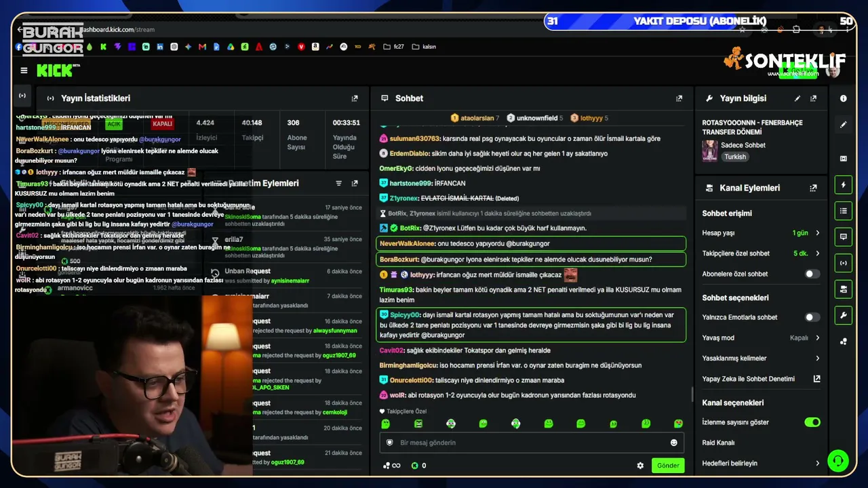Click the Abone Sayısı 306 stat
The height and width of the screenshot is (488, 868).
click(x=297, y=136)
